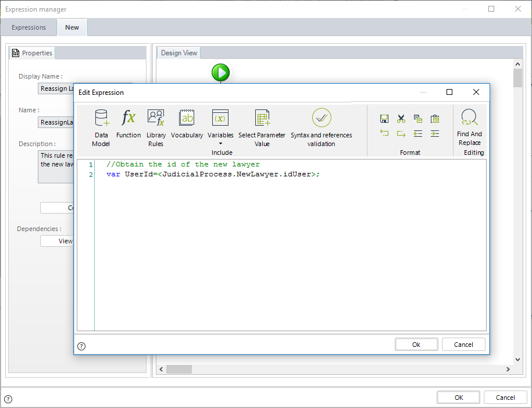Screen dimensions: 532x408
Task: Click the Description text area
Action: (56, 166)
